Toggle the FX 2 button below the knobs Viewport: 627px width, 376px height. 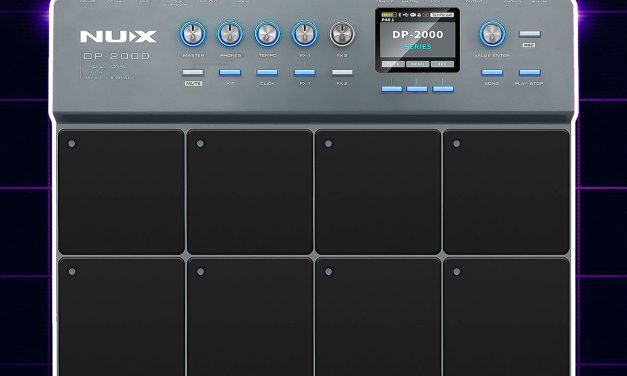click(342, 72)
